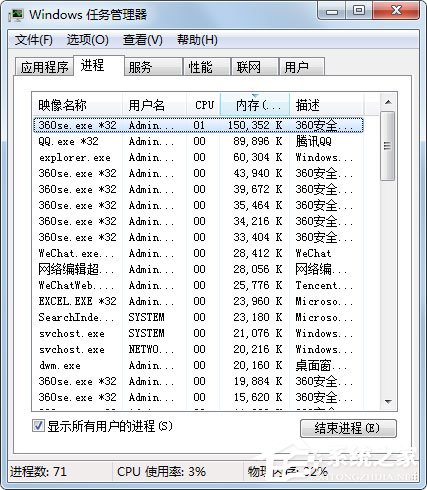Image resolution: width=427 pixels, height=490 pixels.
Task: Click CPU 使用率: 3% status entry
Action: [x=161, y=472]
